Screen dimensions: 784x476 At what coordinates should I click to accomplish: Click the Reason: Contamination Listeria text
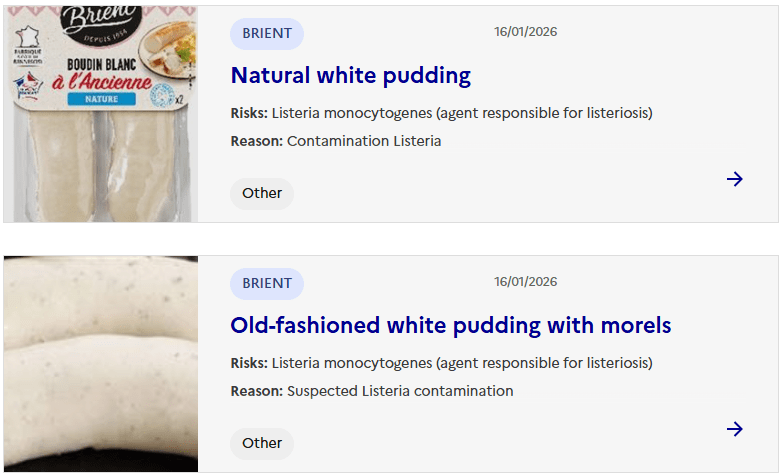[335, 141]
